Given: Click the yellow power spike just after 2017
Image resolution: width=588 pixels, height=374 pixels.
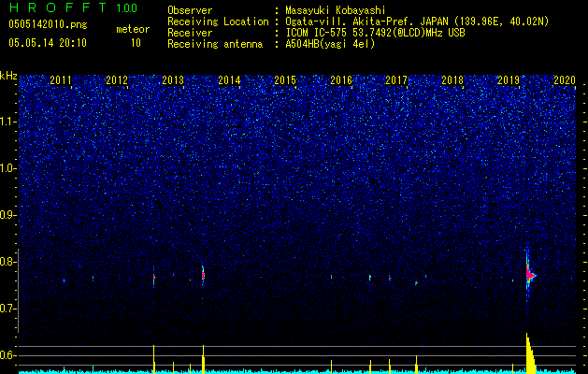Looking at the screenshot, I should pyautogui.click(x=416, y=365).
